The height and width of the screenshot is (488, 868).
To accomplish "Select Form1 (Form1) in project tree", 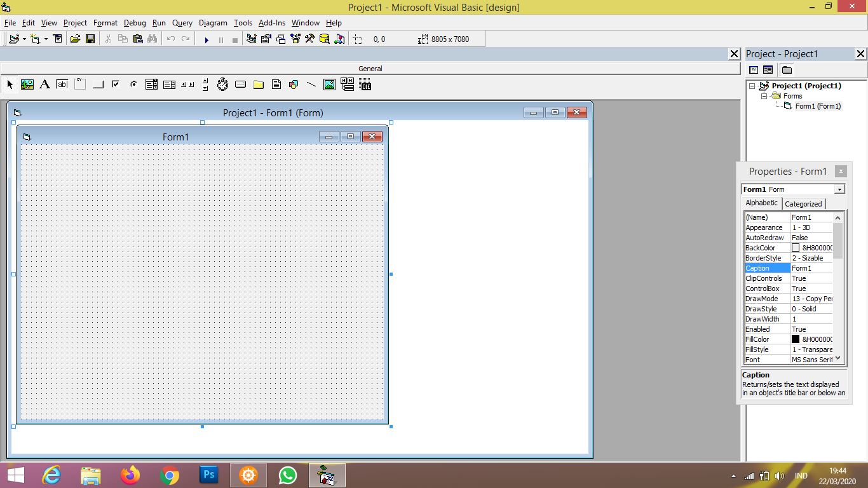I will [818, 106].
